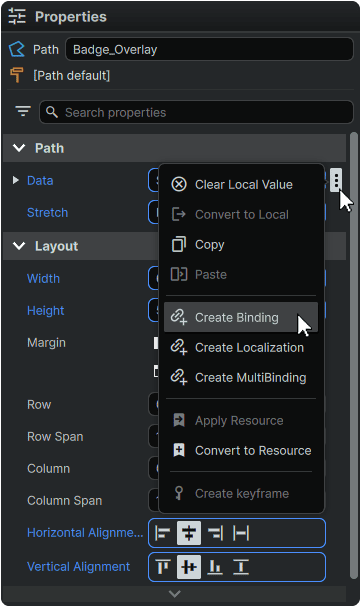Expand the Data property triangle
The height and width of the screenshot is (607, 361).
(x=15, y=180)
